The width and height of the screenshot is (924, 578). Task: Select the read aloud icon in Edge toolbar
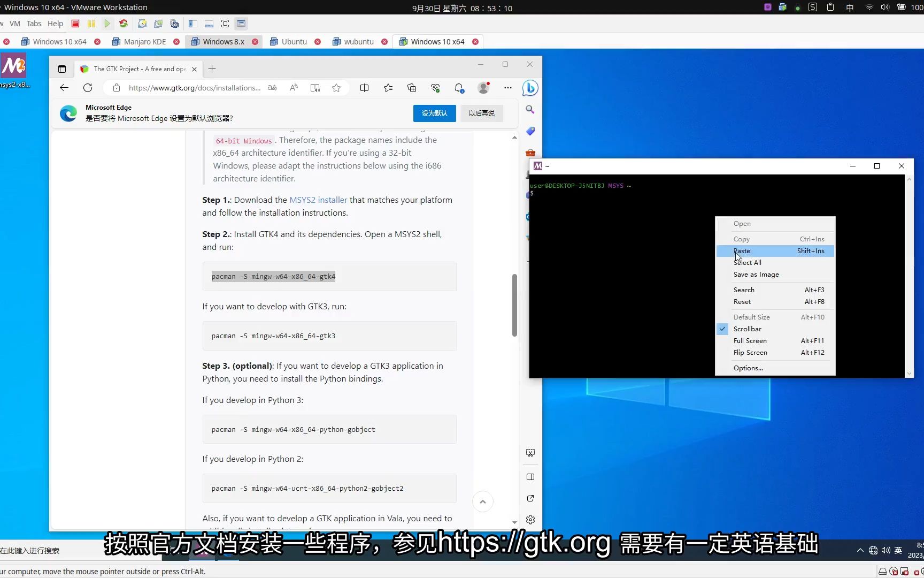[x=293, y=88]
